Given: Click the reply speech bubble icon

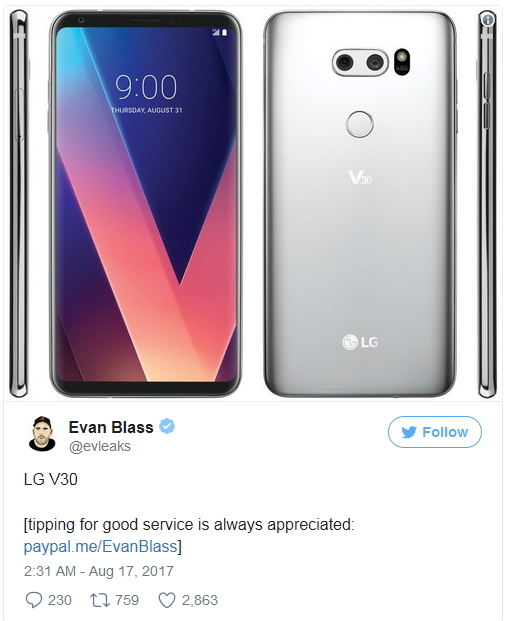Looking at the screenshot, I should [x=34, y=600].
